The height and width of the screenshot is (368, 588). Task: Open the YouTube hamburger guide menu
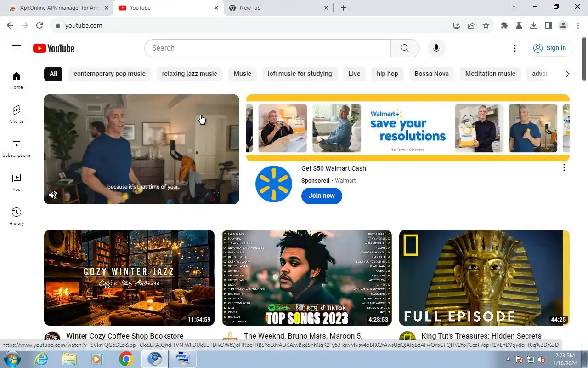click(17, 48)
